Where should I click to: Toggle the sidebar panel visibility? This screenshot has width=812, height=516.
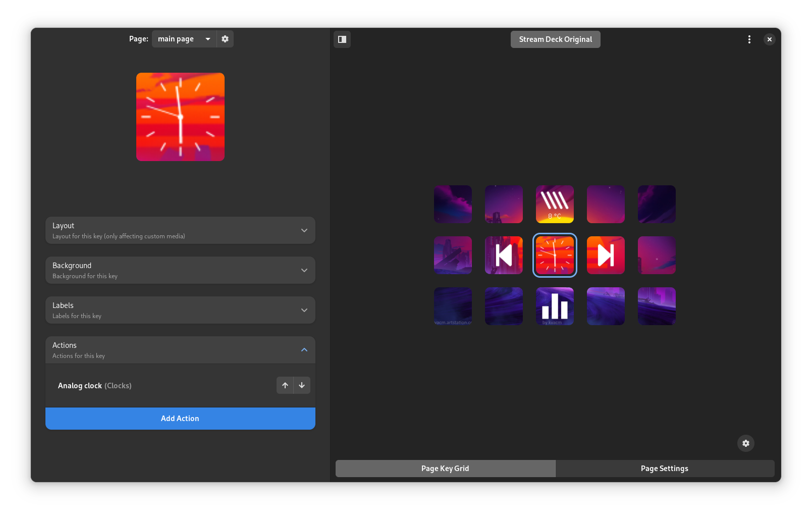[x=342, y=39]
